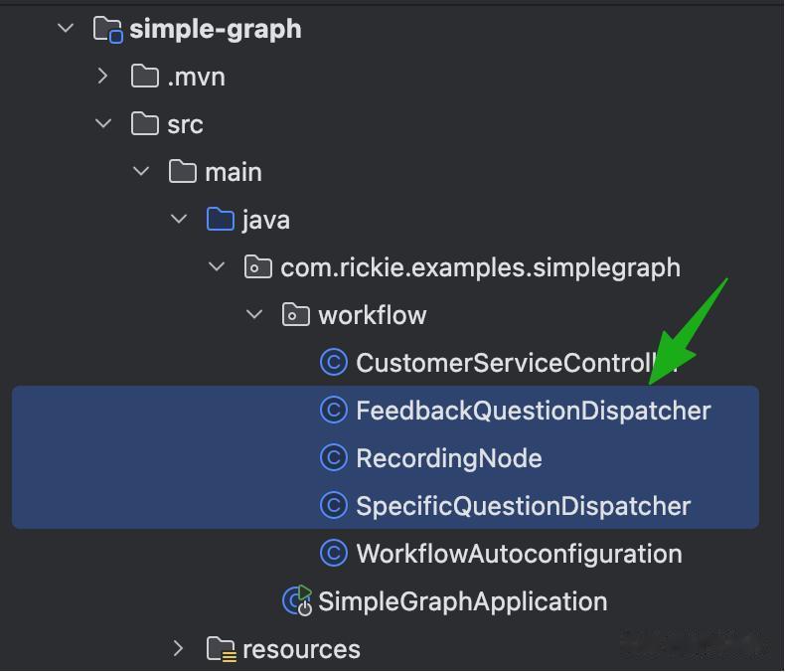
Task: Select the com.rickie.examples.simplegraph package
Action: coord(480,267)
